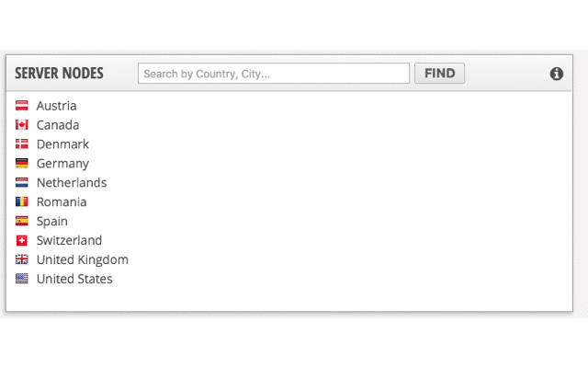
Task: Click the Canada flag icon
Action: coord(22,125)
